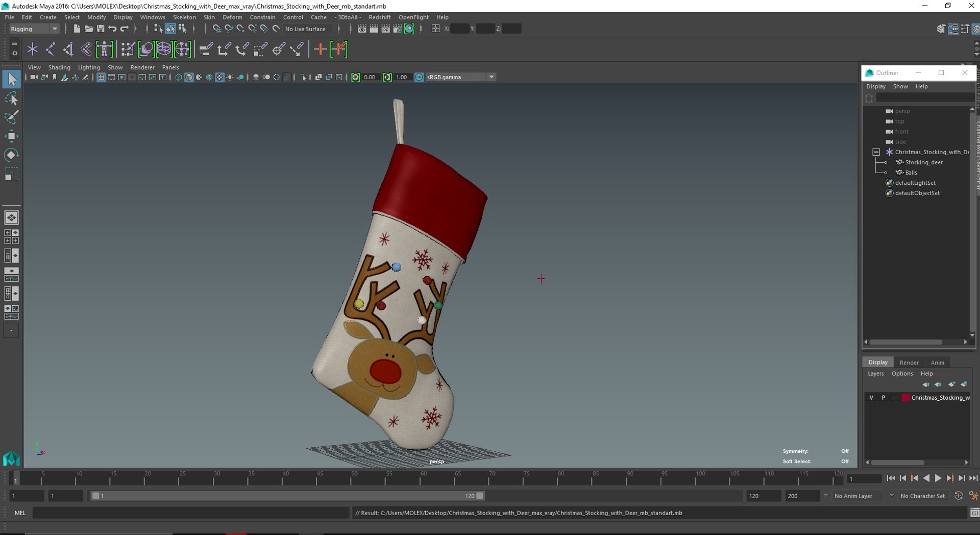Screen dimensions: 980x535
Task: Click the Create Locator shelf icon
Action: click(x=32, y=49)
